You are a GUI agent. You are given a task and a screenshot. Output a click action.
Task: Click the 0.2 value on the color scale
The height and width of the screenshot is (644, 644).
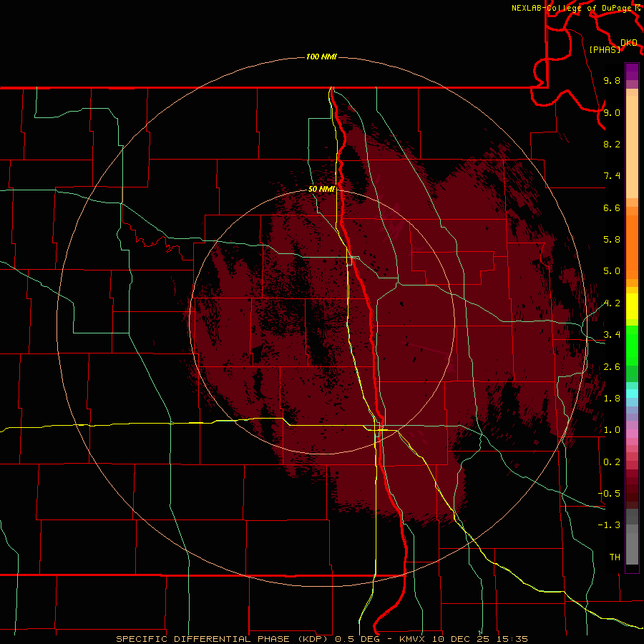tap(612, 462)
